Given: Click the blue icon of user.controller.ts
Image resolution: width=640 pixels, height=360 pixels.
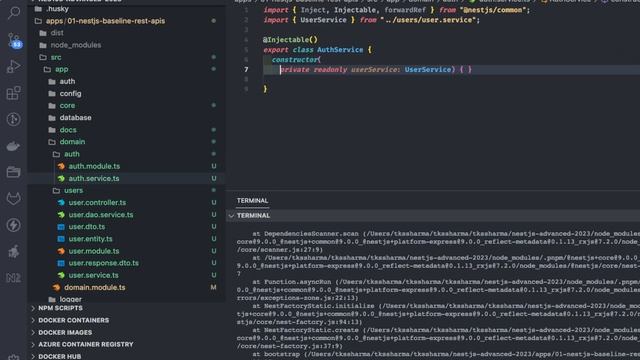Looking at the screenshot, I should click(x=61, y=202).
